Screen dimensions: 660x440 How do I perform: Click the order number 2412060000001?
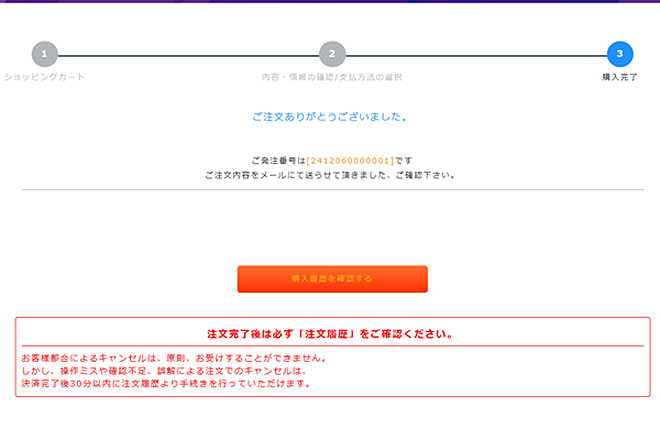click(350, 160)
